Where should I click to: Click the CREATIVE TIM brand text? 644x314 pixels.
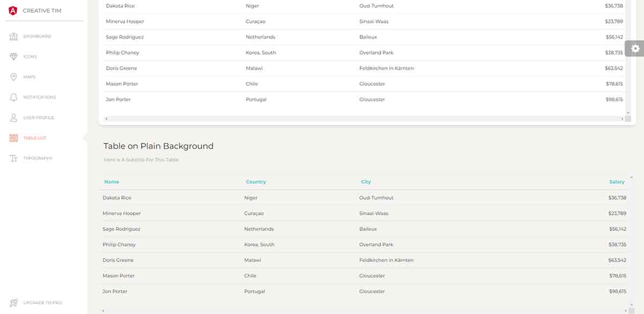pos(42,10)
